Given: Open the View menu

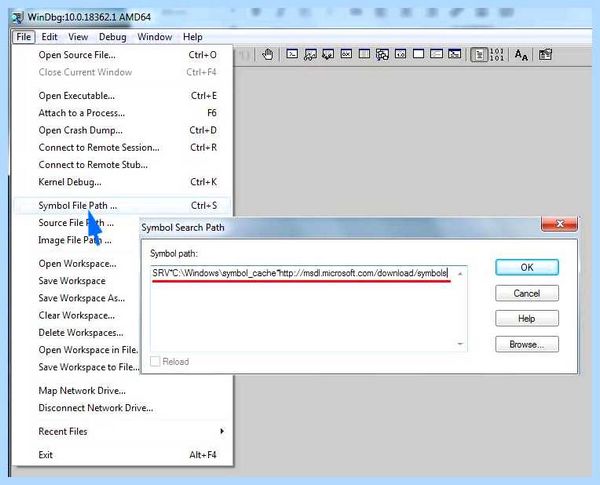Looking at the screenshot, I should point(78,37).
